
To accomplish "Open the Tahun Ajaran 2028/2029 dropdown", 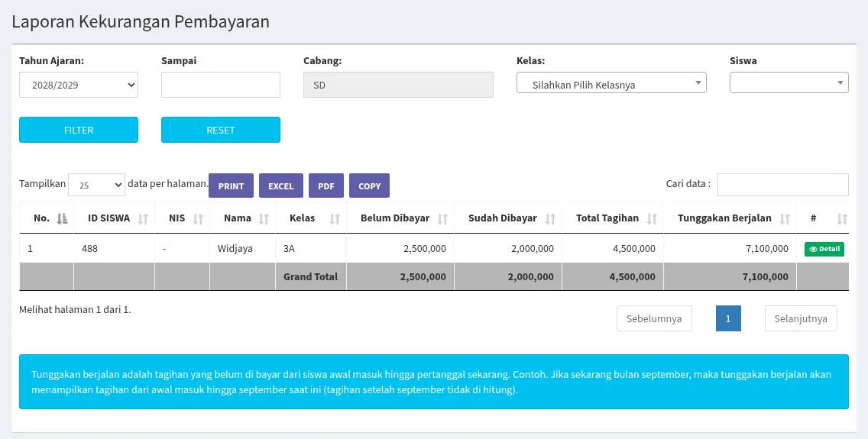I will [79, 85].
